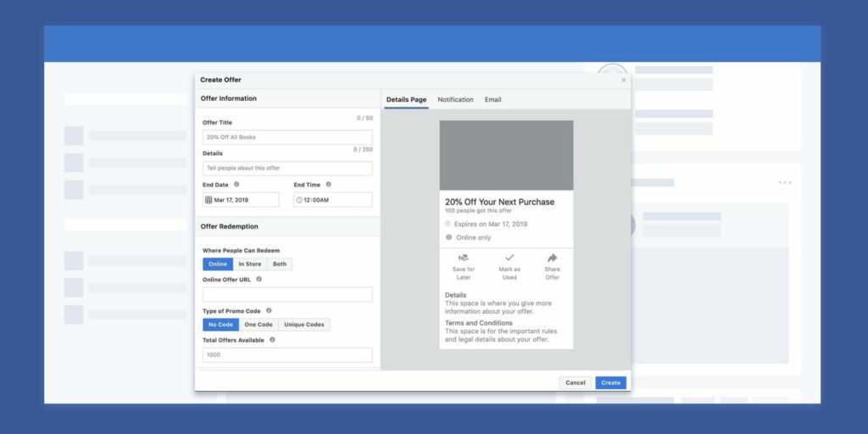Switch to the Details Page tab
Viewport: 868px width, 434px height.
coord(406,100)
